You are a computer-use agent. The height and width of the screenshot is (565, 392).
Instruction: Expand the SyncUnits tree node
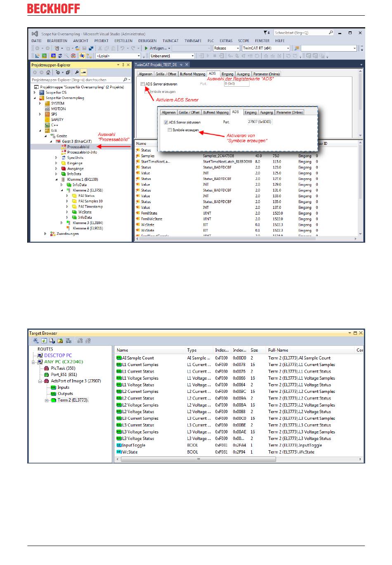point(56,158)
